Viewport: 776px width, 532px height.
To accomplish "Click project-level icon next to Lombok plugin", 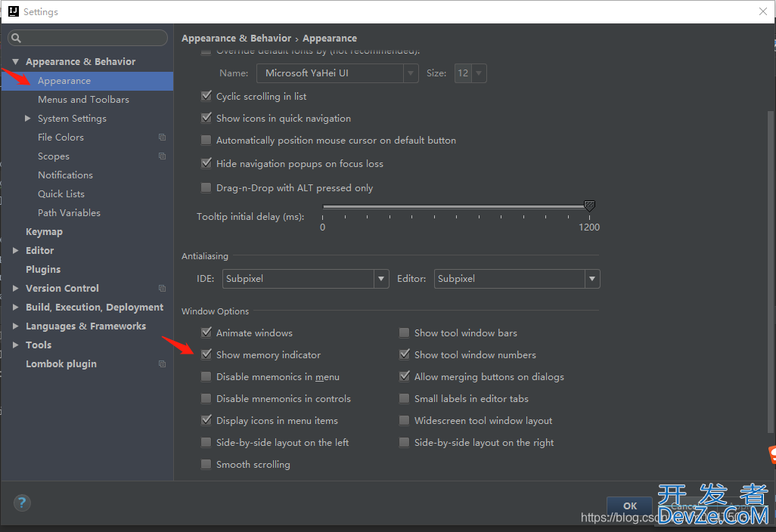I will pyautogui.click(x=162, y=363).
